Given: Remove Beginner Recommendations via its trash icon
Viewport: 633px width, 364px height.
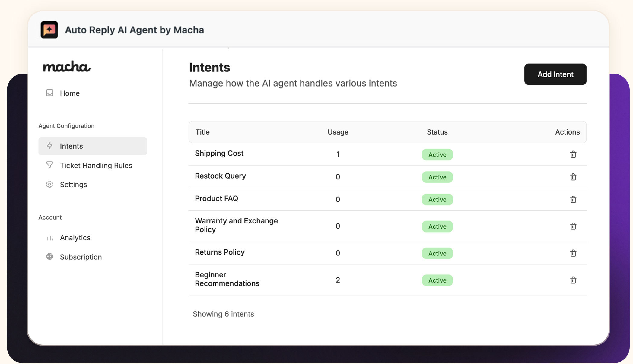Looking at the screenshot, I should [573, 280].
